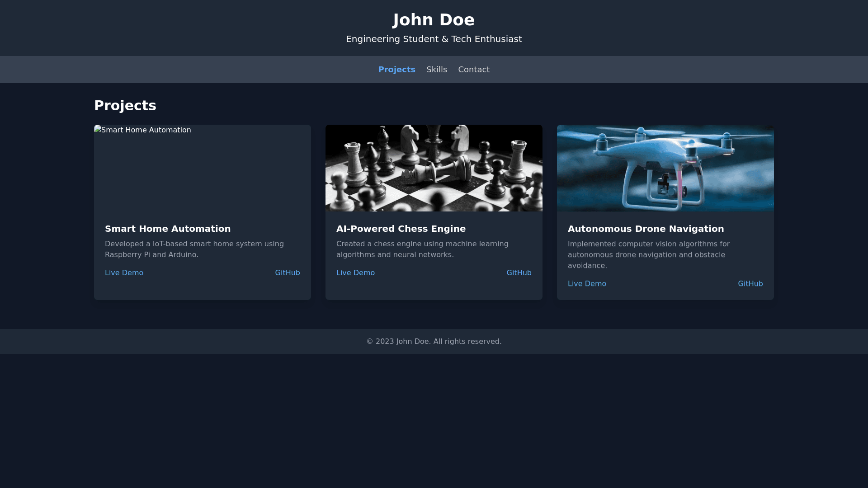Open Smart Home Automation GitHub link
Image resolution: width=868 pixels, height=488 pixels.
tap(287, 273)
